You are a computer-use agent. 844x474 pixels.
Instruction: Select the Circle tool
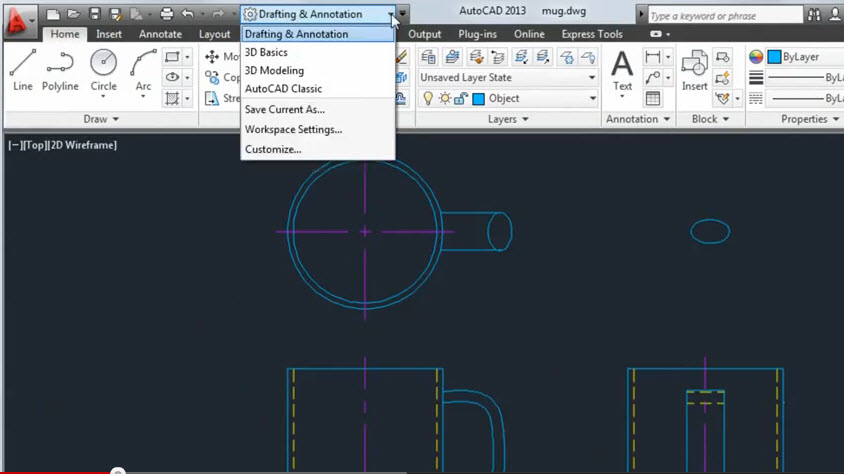(103, 70)
